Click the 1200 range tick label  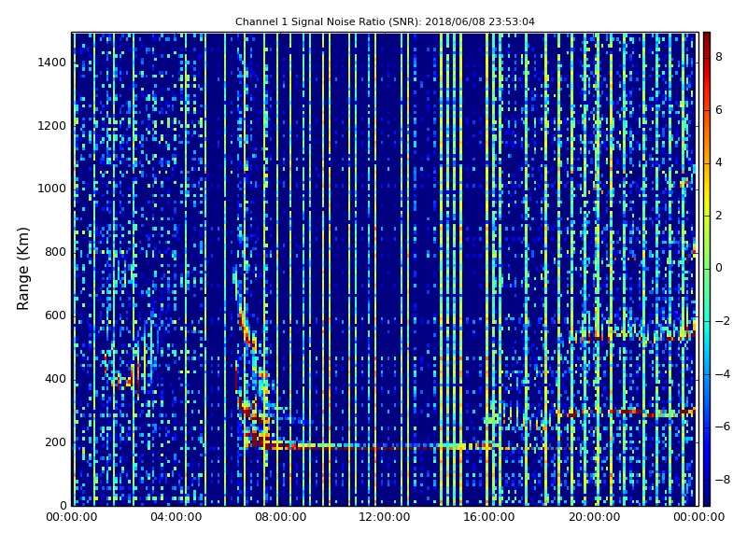52,126
